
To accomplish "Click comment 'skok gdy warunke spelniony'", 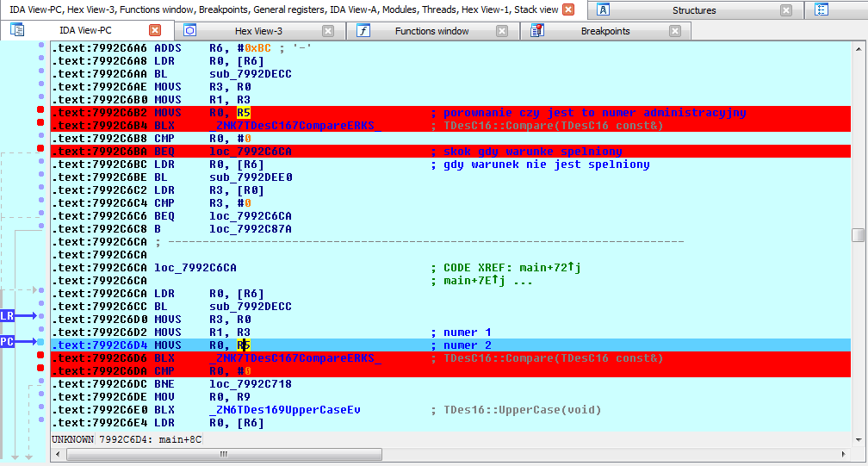I will pos(532,152).
